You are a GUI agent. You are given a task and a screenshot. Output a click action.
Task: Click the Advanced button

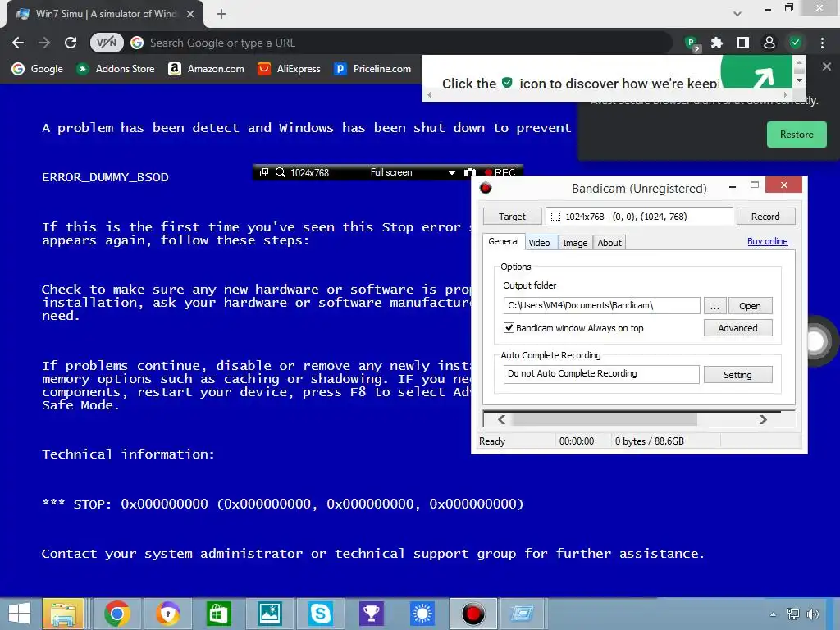737,328
